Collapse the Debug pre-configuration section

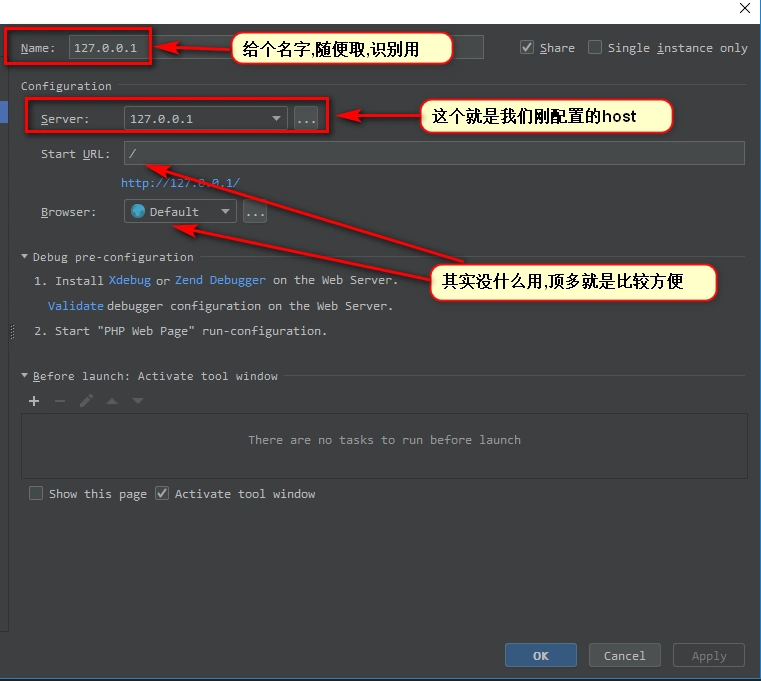tap(25, 257)
